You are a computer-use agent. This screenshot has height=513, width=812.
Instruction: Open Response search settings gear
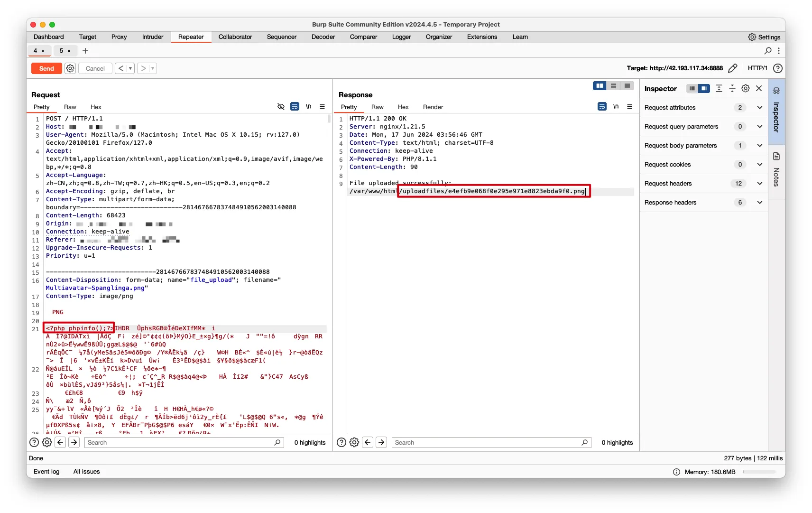[x=354, y=442]
